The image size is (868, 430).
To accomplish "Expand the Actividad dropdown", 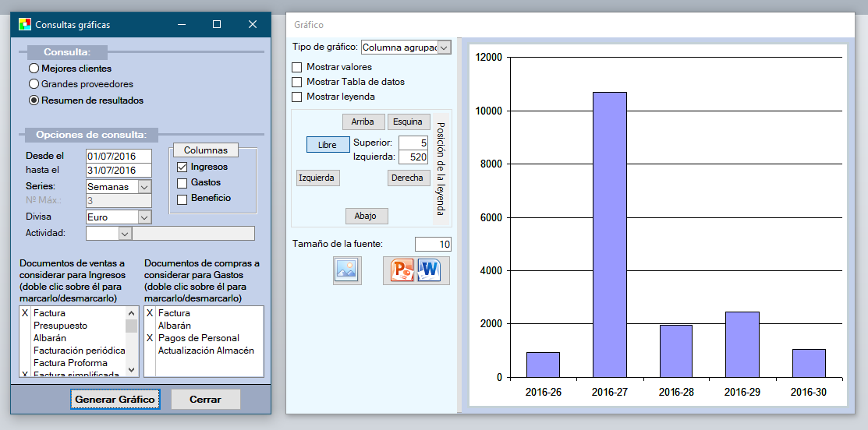I will coord(125,233).
